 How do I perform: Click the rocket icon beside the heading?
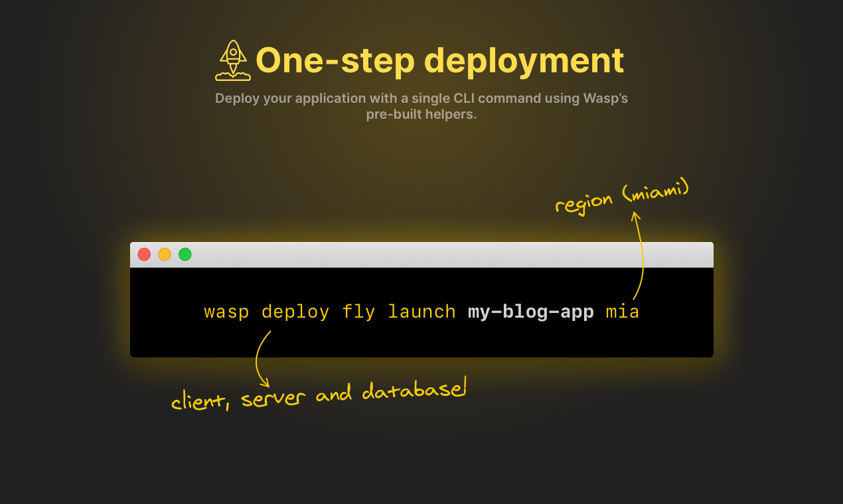click(x=233, y=60)
